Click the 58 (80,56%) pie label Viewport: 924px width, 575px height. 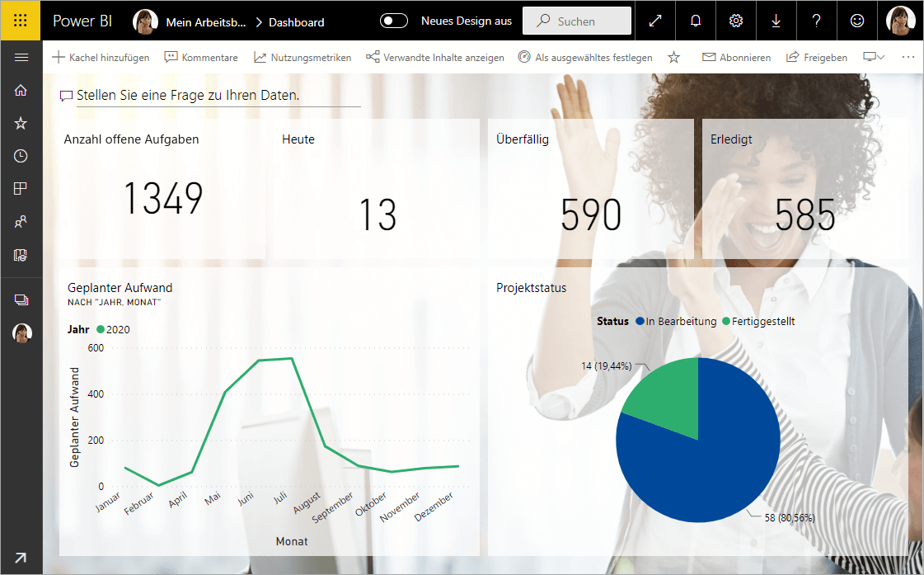[x=790, y=518]
